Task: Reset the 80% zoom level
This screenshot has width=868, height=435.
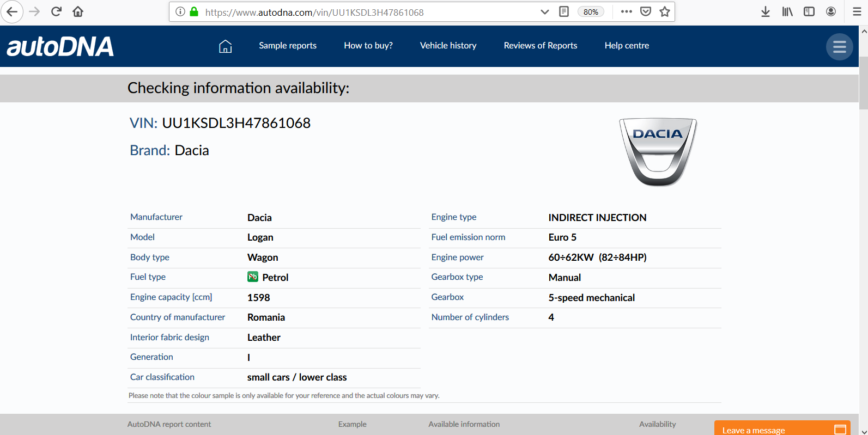Action: (591, 12)
